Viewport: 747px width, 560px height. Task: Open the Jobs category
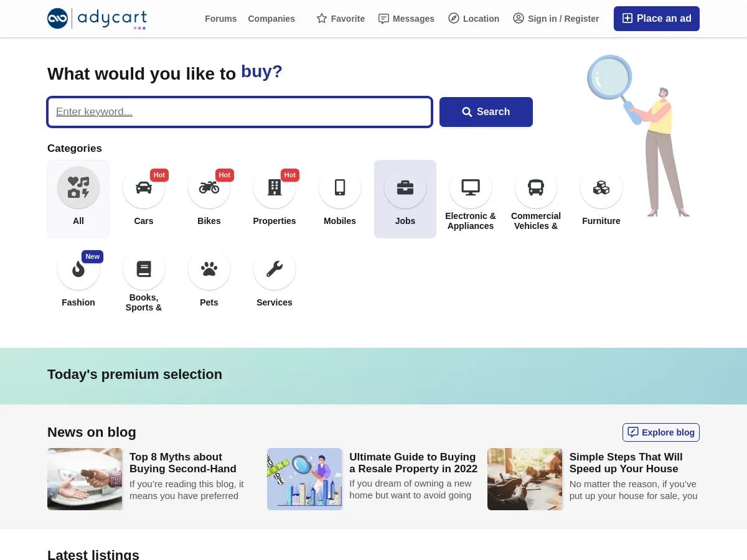[405, 187]
